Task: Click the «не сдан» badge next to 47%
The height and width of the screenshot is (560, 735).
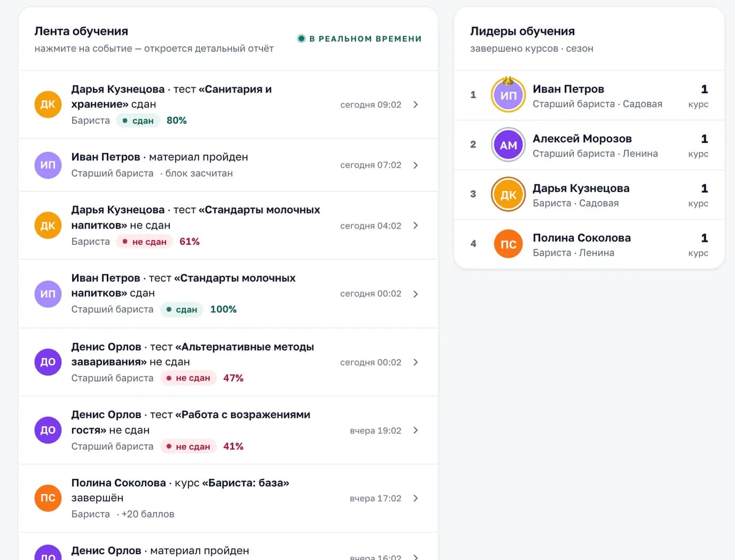Action: tap(188, 378)
